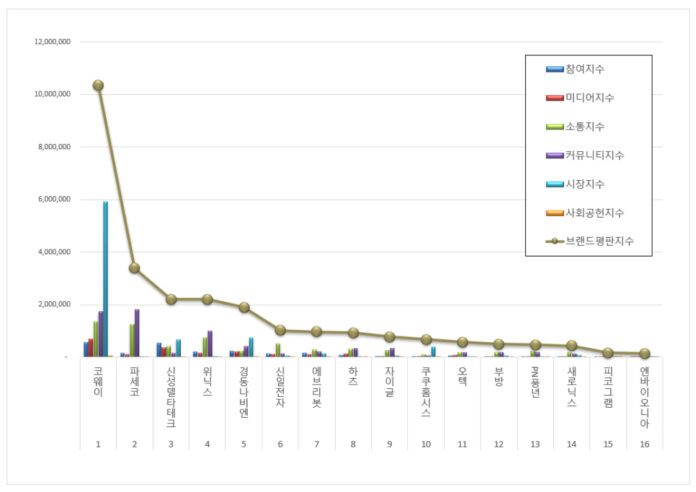Click the 참여지수 legend label
The image size is (696, 492).
[x=585, y=69]
